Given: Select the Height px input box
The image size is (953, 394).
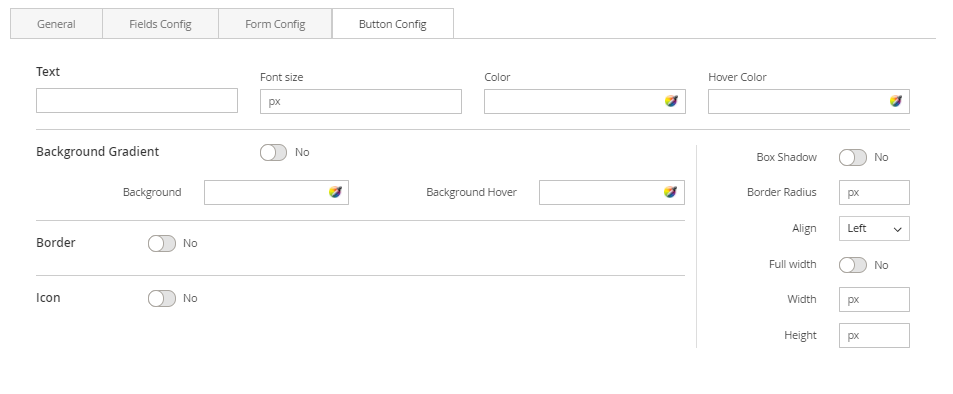Looking at the screenshot, I should tap(874, 336).
